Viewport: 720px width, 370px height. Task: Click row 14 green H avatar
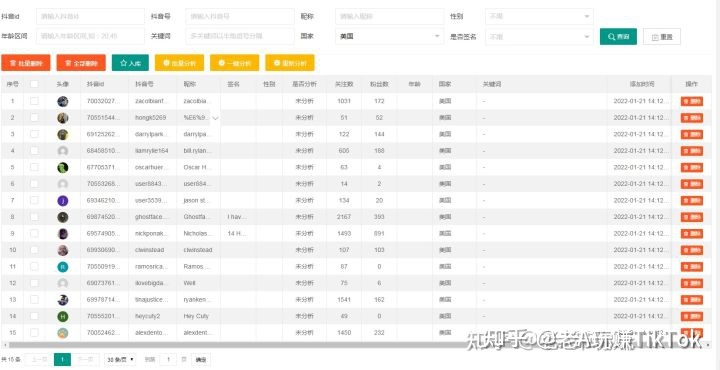pyautogui.click(x=62, y=316)
